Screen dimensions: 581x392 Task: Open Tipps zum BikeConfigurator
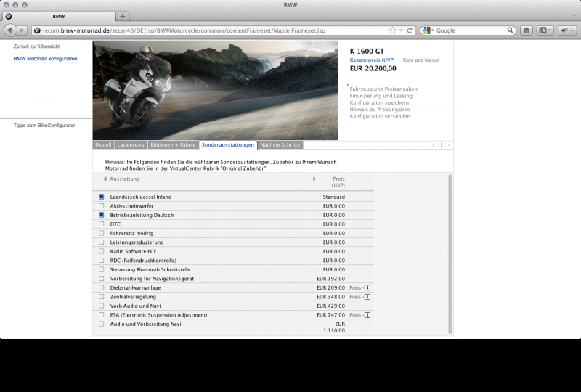44,126
